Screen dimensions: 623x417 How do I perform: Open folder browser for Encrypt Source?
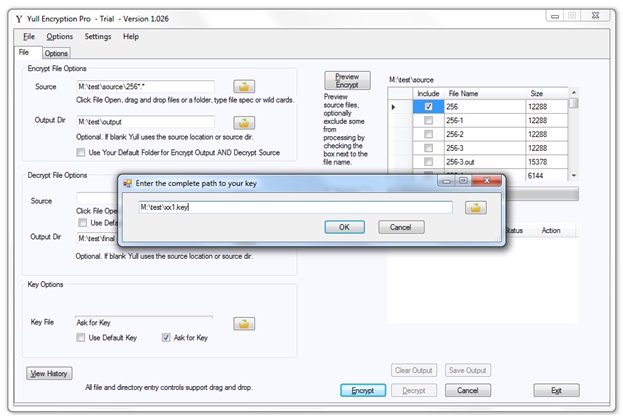pos(244,87)
